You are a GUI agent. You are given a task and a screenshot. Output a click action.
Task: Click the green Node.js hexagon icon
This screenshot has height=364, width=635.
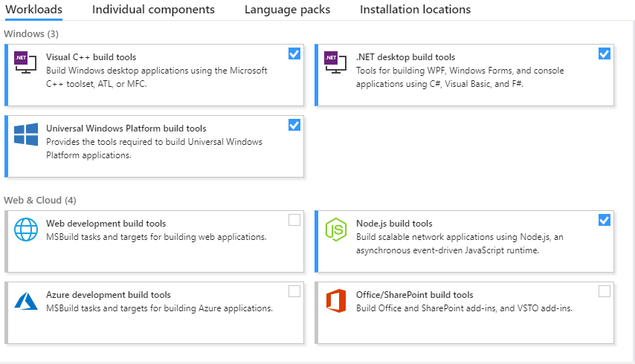coord(336,230)
